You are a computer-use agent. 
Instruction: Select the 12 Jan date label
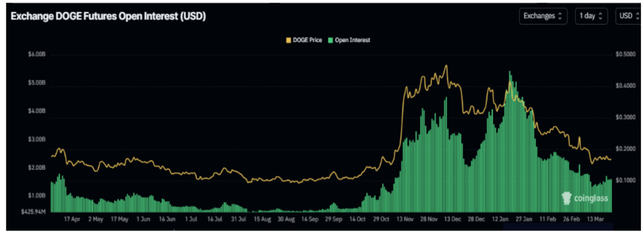(x=501, y=220)
